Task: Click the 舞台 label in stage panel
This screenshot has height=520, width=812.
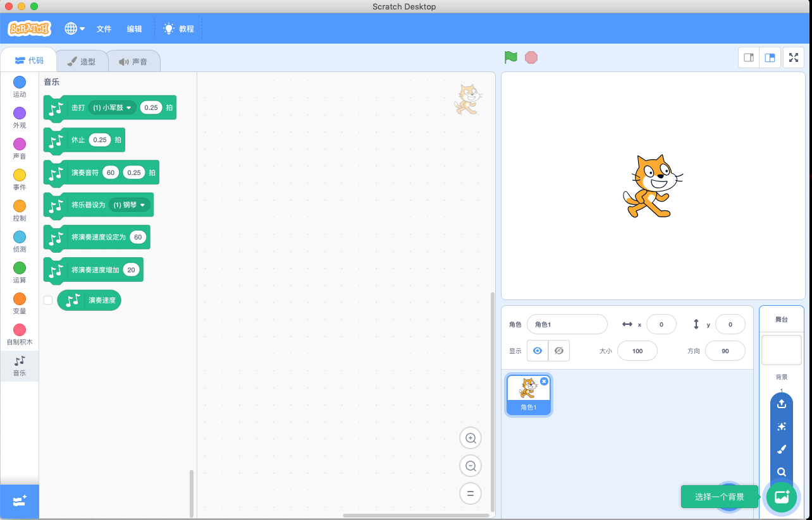Action: pyautogui.click(x=782, y=319)
